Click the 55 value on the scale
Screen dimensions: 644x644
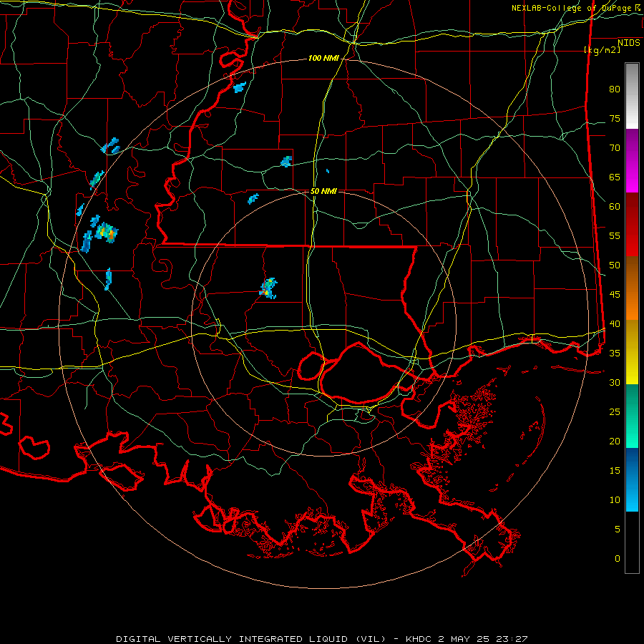click(x=615, y=235)
